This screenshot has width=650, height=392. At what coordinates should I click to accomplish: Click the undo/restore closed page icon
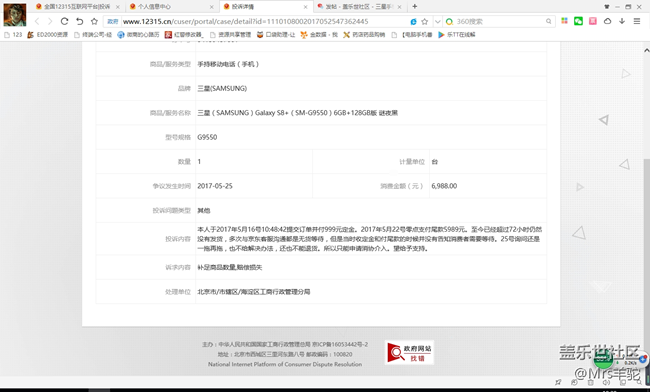[80, 21]
